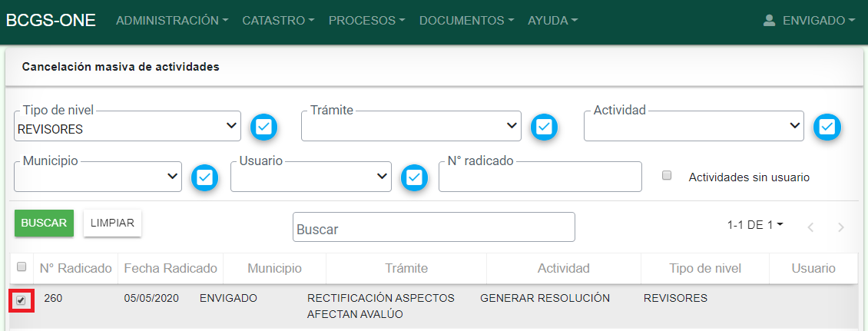Click blue check icon beside Trámite
The height and width of the screenshot is (331, 868).
tap(545, 127)
